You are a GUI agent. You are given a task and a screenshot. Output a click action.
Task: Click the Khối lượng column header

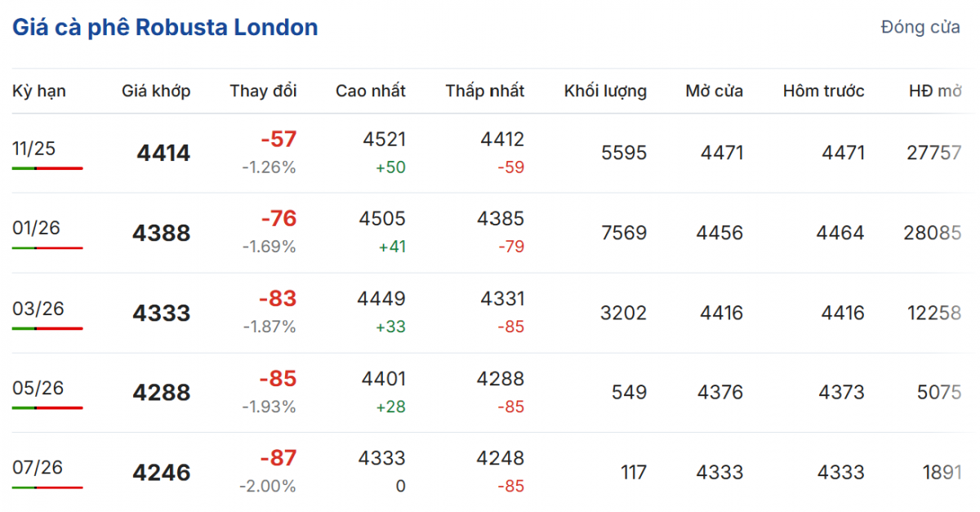pyautogui.click(x=605, y=91)
